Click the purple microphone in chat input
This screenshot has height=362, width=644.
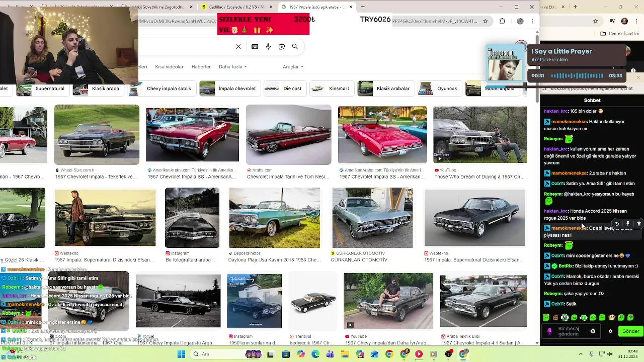549,331
